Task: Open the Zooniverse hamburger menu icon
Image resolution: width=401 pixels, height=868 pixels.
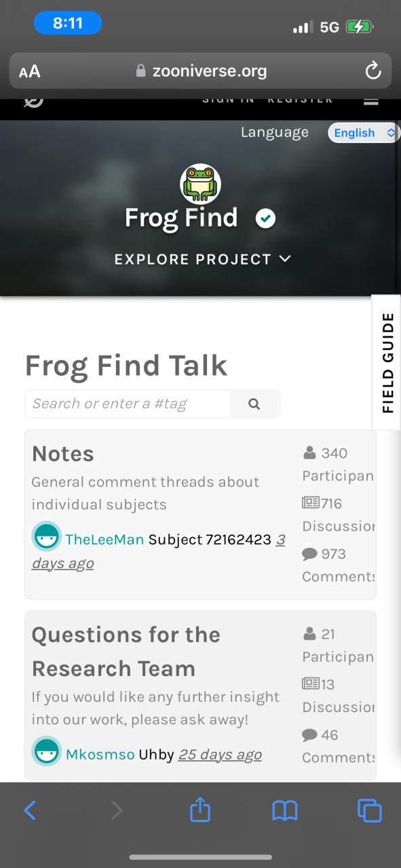Action: pyautogui.click(x=370, y=100)
